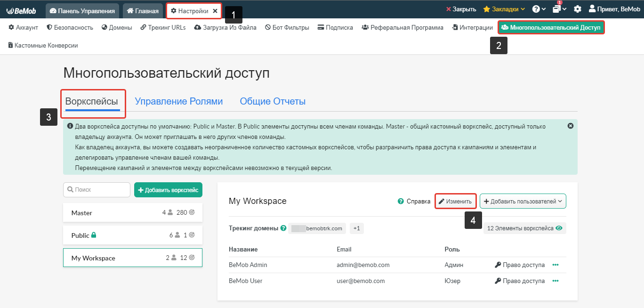Select the Public workspace
Viewport: 644px width, 308px height.
133,235
